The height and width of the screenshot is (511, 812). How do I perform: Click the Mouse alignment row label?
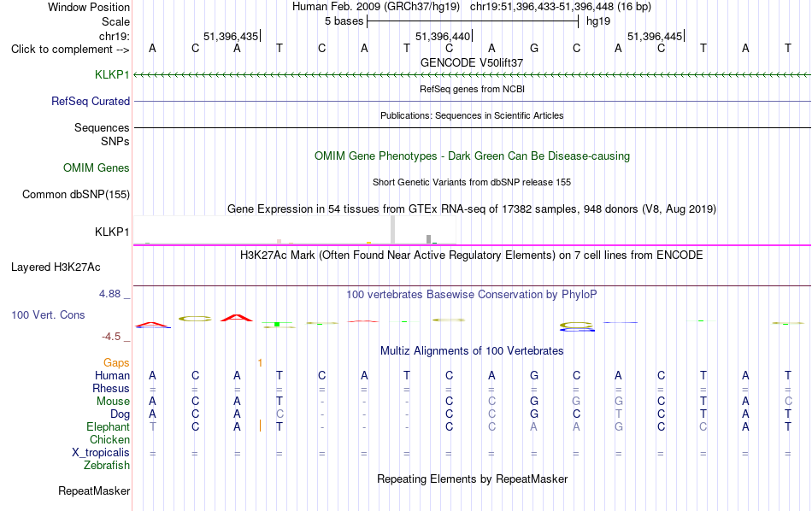(113, 402)
